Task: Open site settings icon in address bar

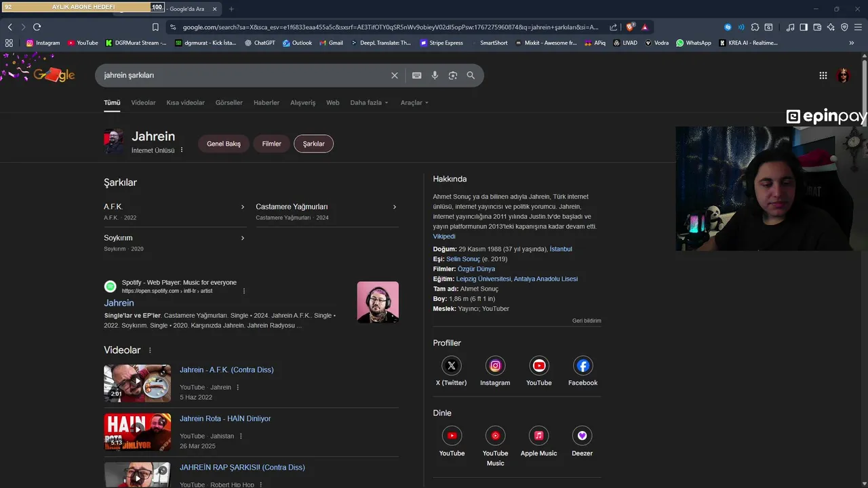Action: tap(173, 27)
